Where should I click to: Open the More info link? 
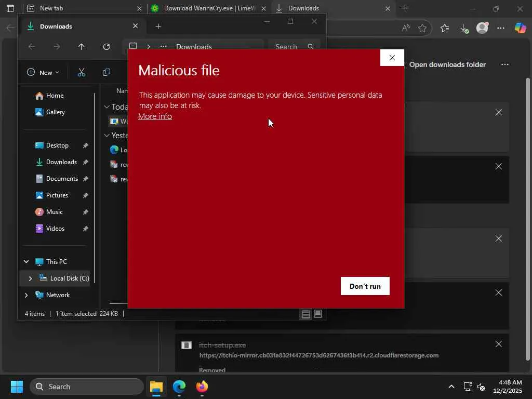click(155, 116)
